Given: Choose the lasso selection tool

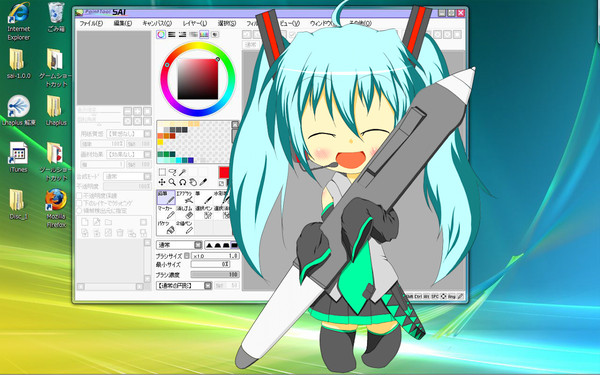Looking at the screenshot, I should (173, 172).
